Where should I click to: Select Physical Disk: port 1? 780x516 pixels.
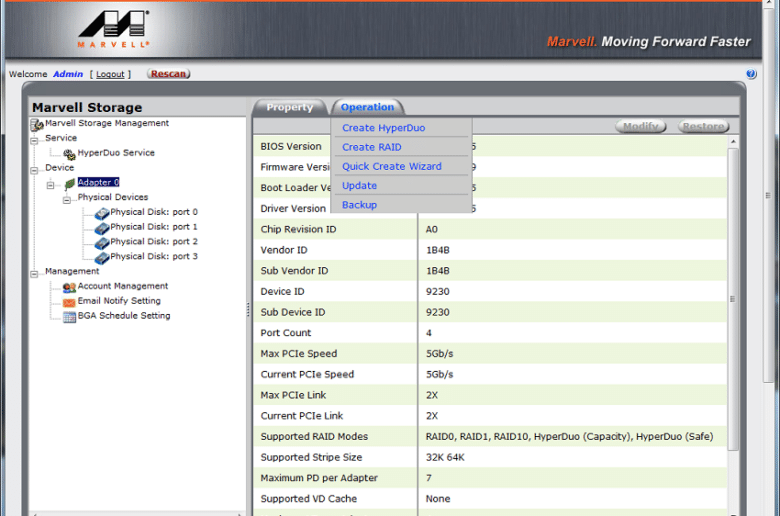point(154,227)
